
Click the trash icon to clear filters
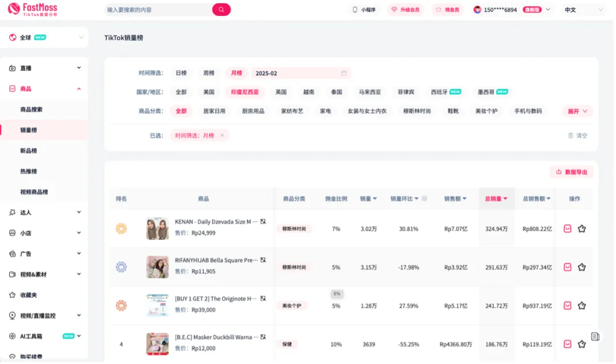click(572, 136)
